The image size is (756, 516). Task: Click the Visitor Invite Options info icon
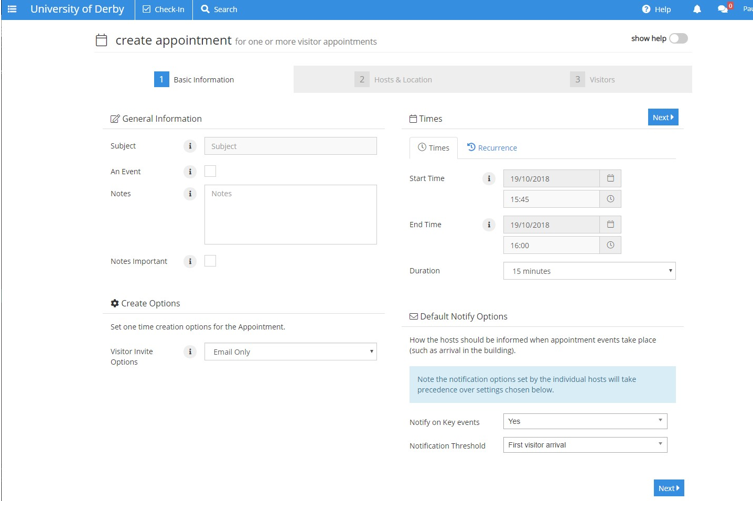[x=190, y=352]
